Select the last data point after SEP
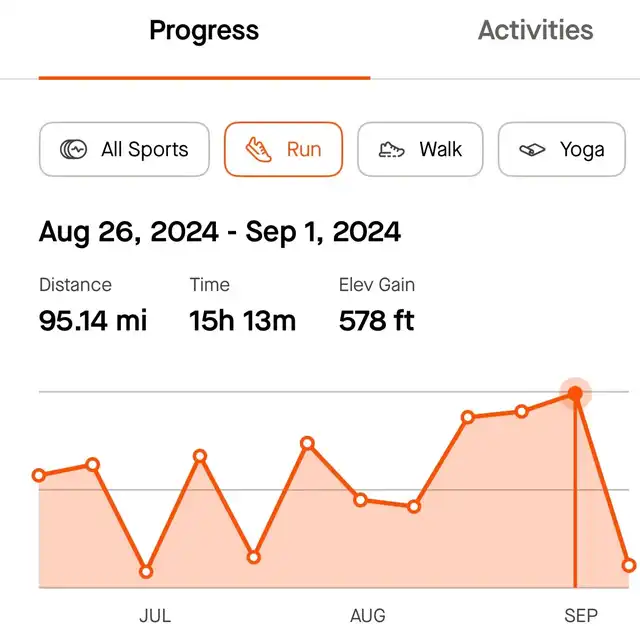Viewport: 640px width, 640px height. tap(629, 565)
